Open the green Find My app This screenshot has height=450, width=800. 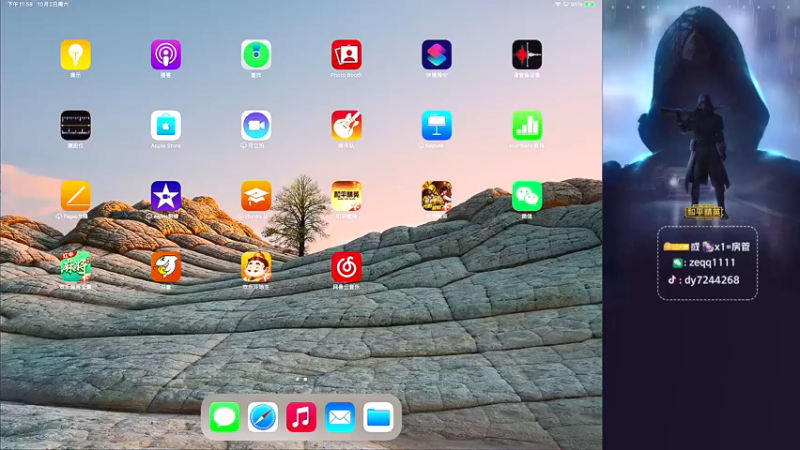(256, 55)
